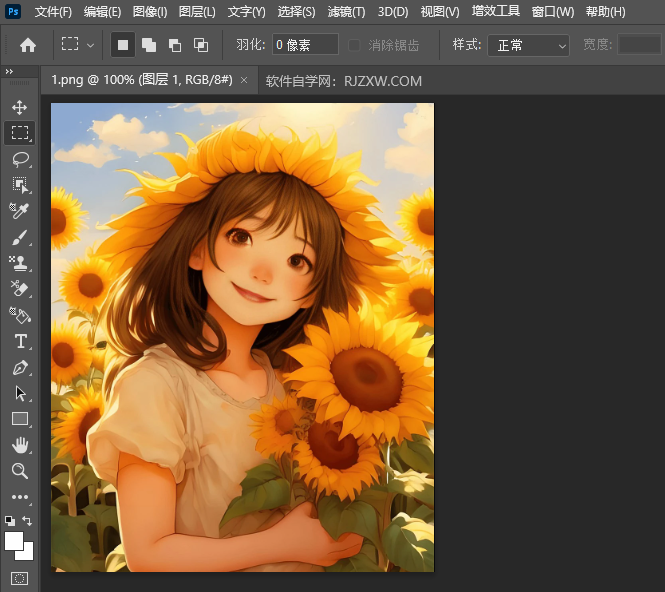Open the marquee tool preset picker arrow
The height and width of the screenshot is (592, 665).
pos(91,45)
